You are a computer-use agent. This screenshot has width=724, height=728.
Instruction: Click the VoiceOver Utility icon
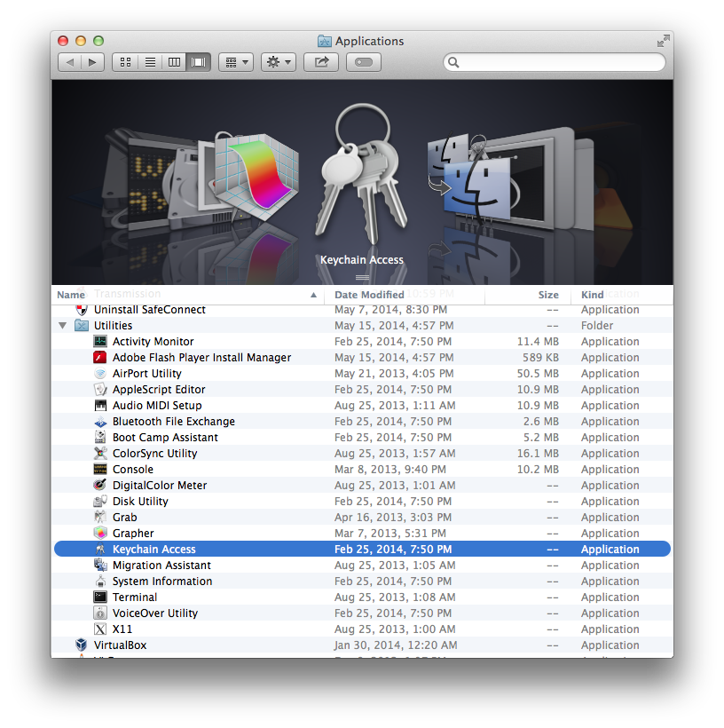[100, 613]
